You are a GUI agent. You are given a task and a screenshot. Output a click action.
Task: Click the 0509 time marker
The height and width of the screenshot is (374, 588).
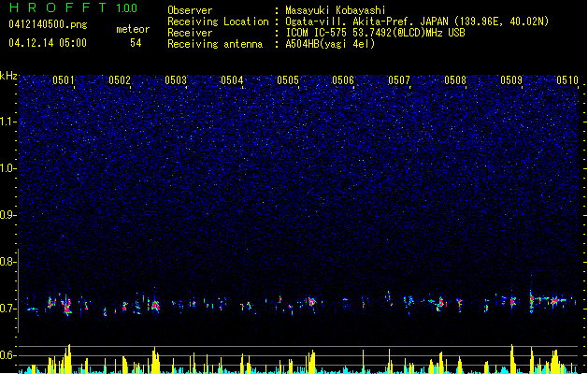(x=511, y=80)
